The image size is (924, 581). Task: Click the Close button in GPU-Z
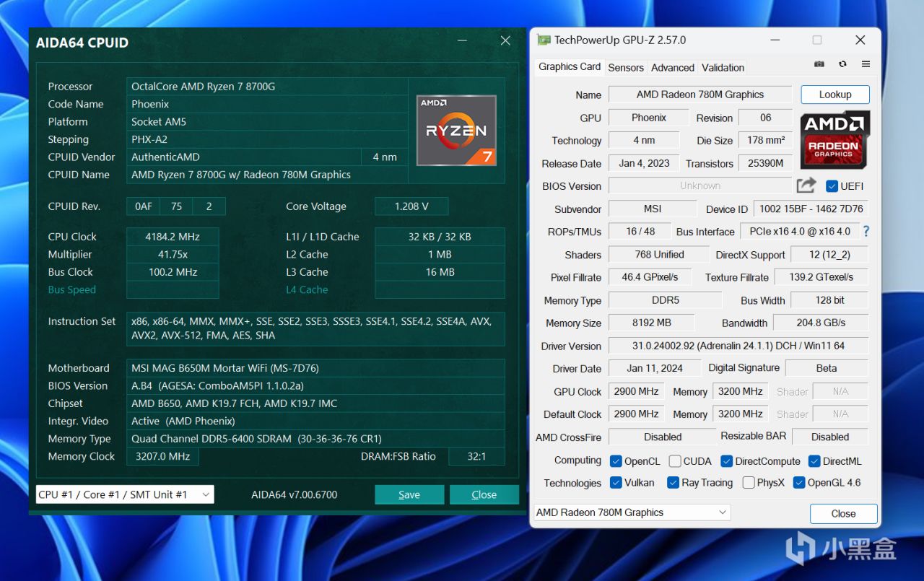[843, 514]
